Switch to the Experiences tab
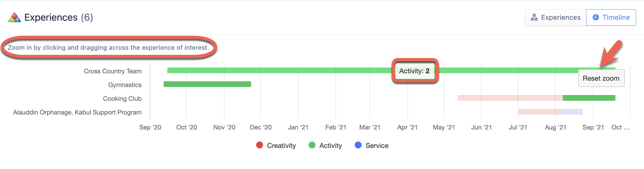This screenshot has height=169, width=644. [x=556, y=18]
